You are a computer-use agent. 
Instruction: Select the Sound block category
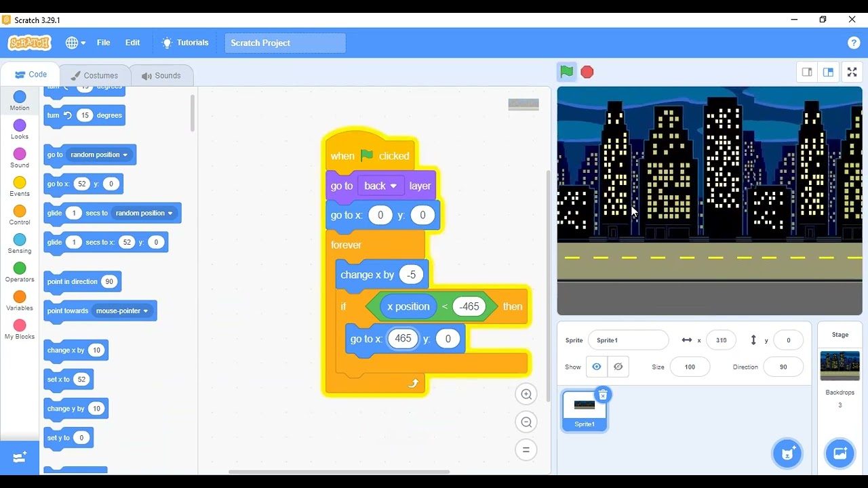coord(20,158)
